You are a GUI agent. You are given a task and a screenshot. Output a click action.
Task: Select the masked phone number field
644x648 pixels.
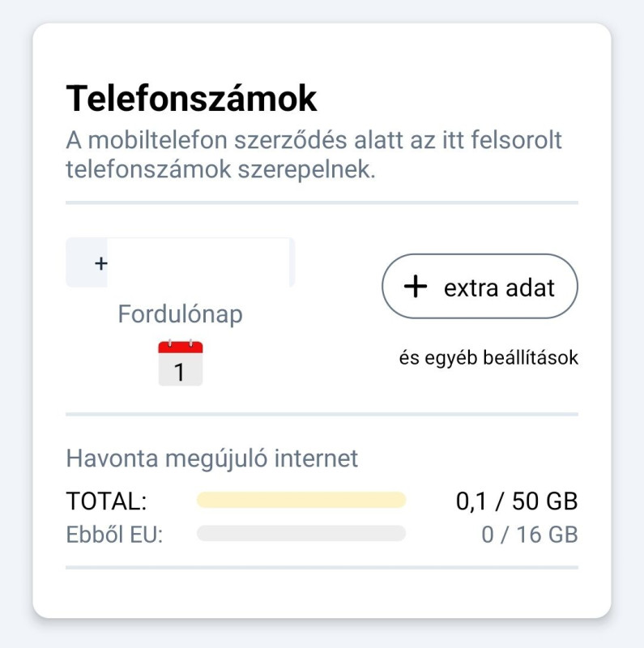coord(198,262)
